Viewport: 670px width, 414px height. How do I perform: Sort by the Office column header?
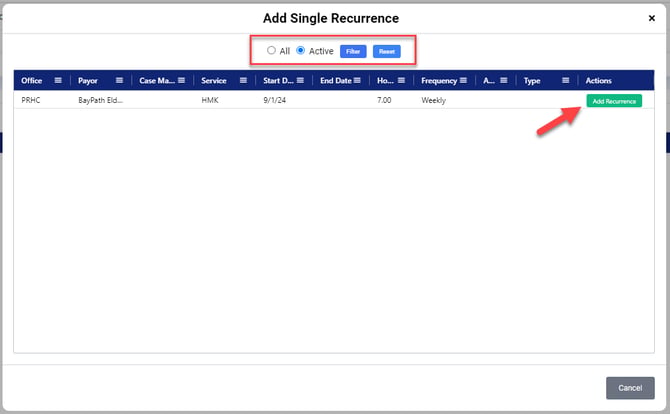point(33,81)
